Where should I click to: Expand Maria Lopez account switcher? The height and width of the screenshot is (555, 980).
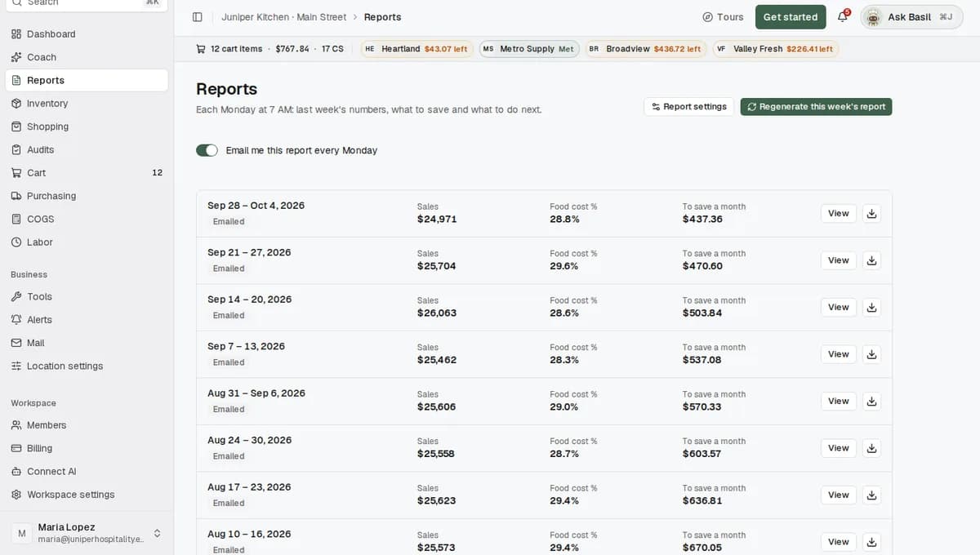87,533
